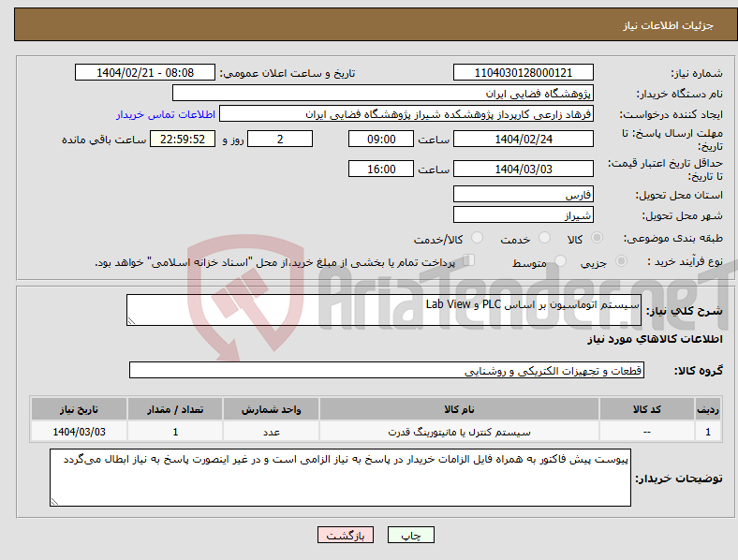The height and width of the screenshot is (560, 738).
Task: Click the announcement date field 1404/02/21 - 08:08
Action: coord(145,72)
